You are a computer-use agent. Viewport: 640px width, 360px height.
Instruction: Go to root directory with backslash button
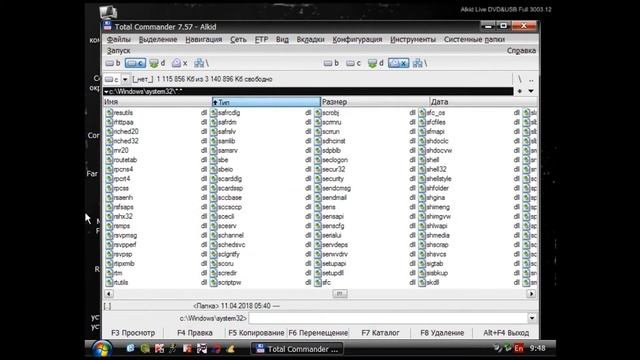point(520,79)
